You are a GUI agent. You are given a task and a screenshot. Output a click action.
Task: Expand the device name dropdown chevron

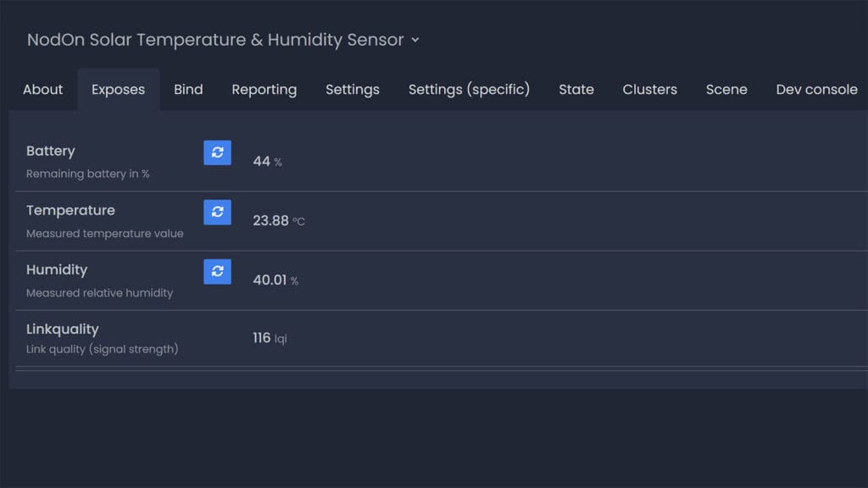[x=415, y=40]
